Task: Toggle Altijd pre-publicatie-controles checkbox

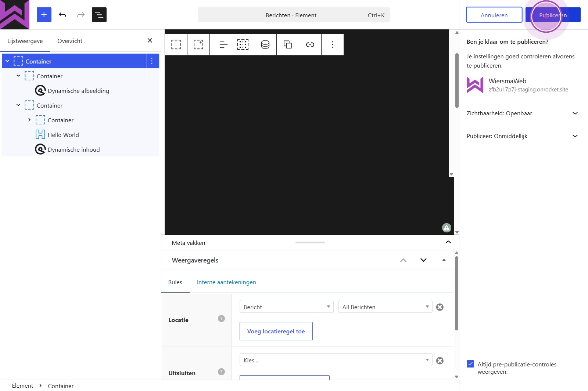Action: tap(470, 364)
